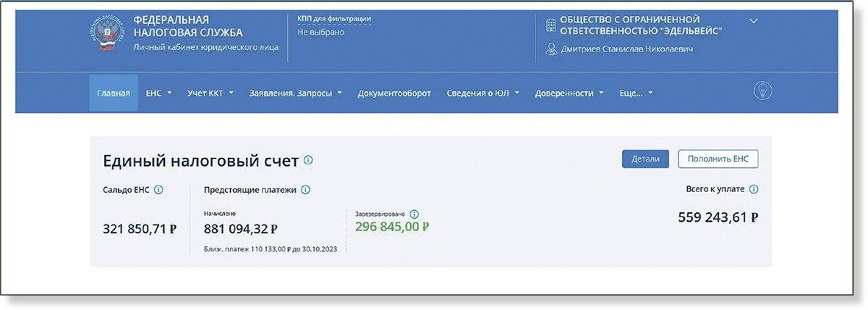Click the Пополнить ЕНС button
Screen dimensions: 868x310
718,159
